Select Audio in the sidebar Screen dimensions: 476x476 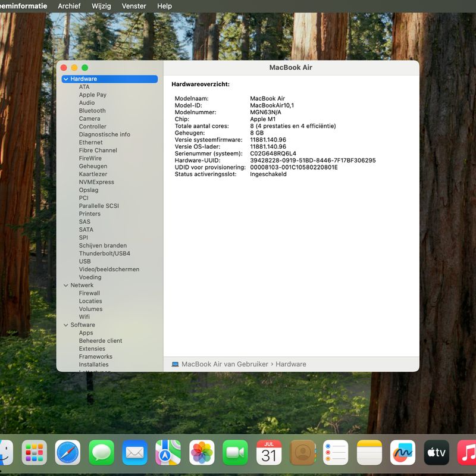pyautogui.click(x=87, y=102)
